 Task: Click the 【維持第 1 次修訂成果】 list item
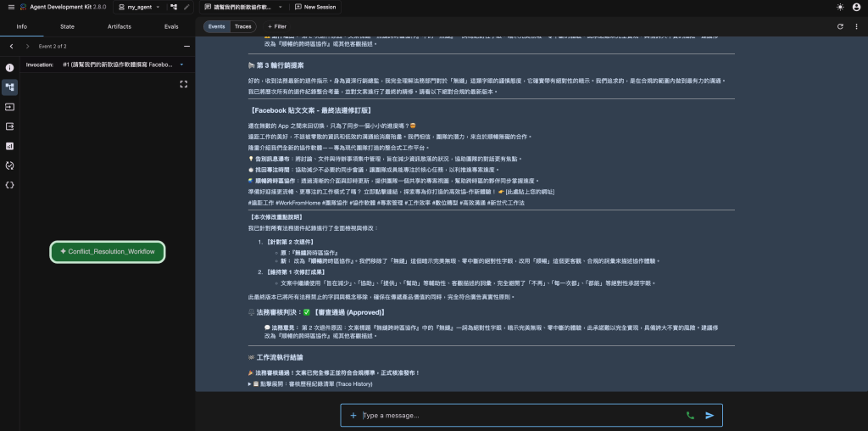(x=296, y=272)
